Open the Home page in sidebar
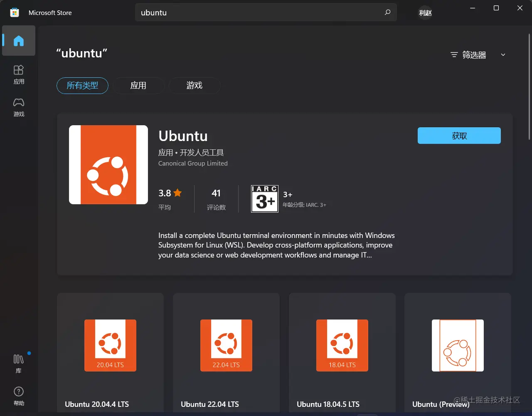The image size is (532, 416). (x=19, y=41)
